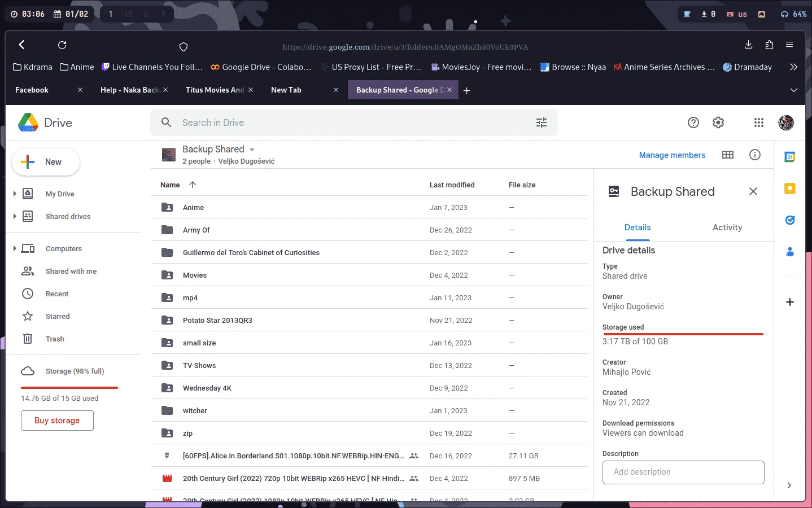Click the browser address bar URL
Image resolution: width=812 pixels, height=508 pixels.
[405, 47]
